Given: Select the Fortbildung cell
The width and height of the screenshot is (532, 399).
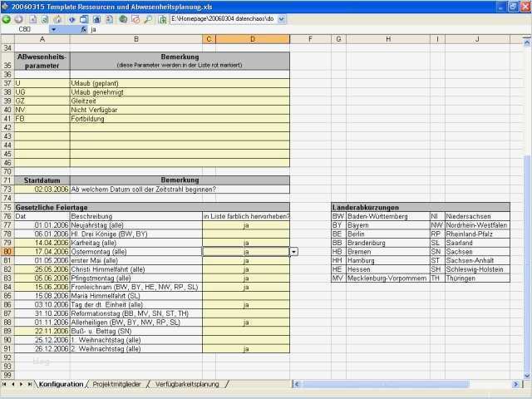Looking at the screenshot, I should click(180, 119).
